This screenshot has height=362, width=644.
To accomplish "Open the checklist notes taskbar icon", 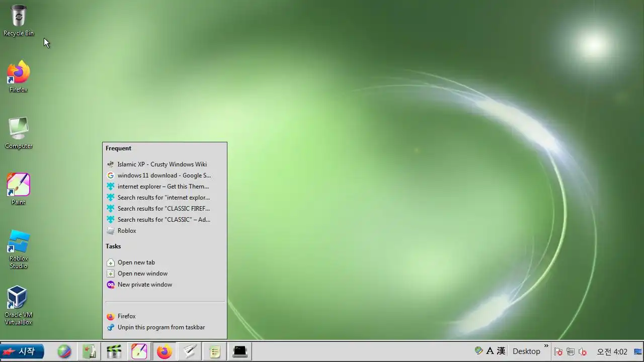I will 215,351.
